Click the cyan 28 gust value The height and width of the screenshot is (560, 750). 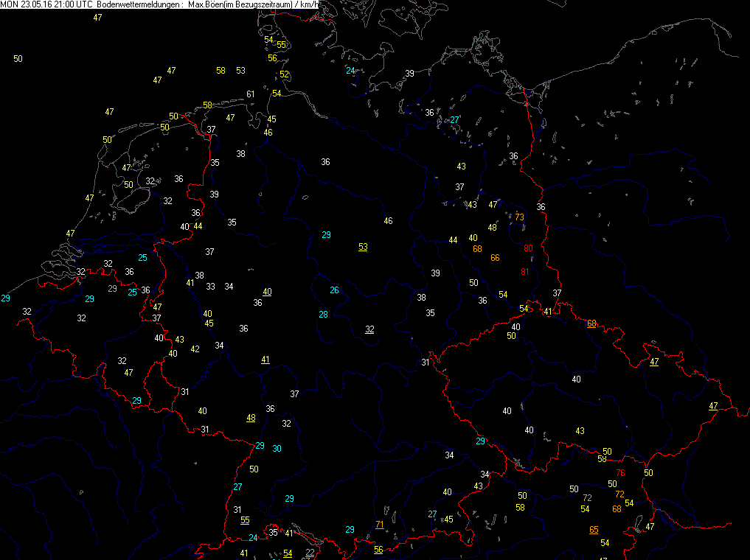tap(323, 315)
